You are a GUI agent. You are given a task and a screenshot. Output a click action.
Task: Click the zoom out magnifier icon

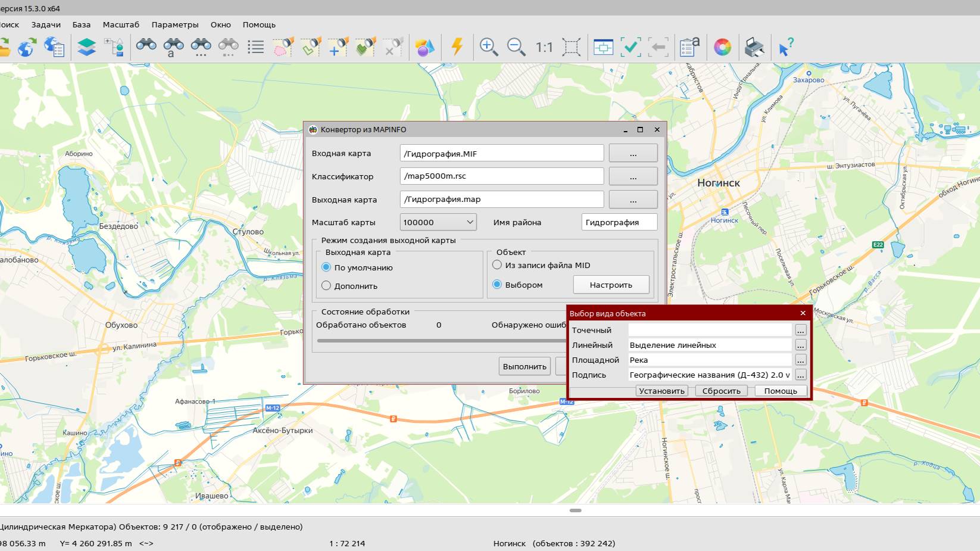click(x=516, y=47)
